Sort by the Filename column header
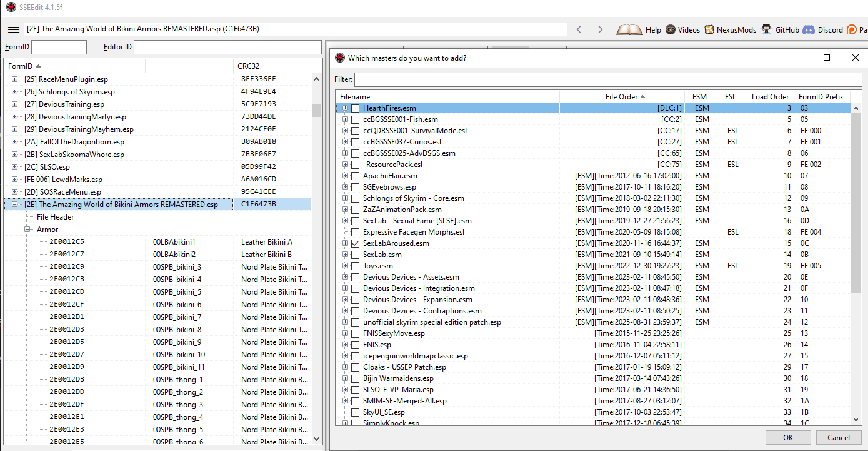Screen dimensions: 868x451 [x=447, y=97]
